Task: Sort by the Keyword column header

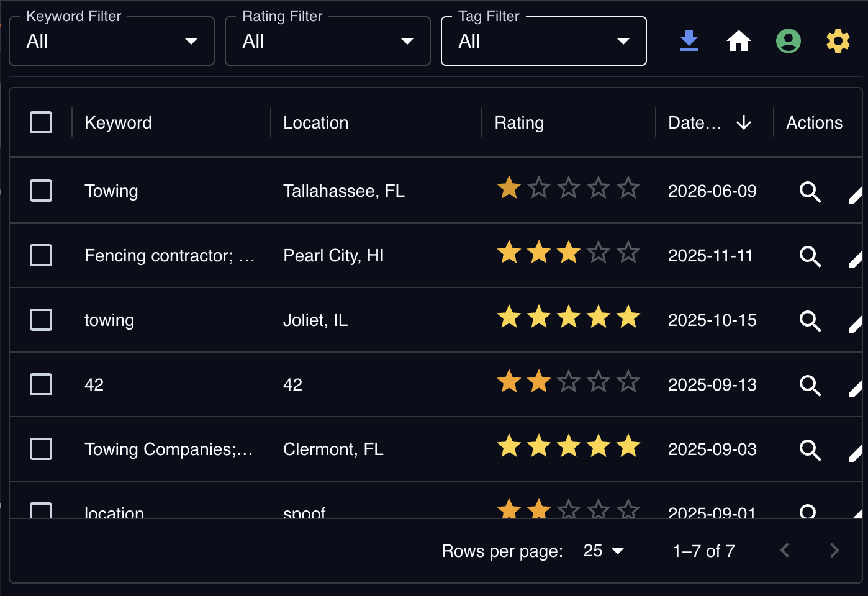Action: pos(118,123)
